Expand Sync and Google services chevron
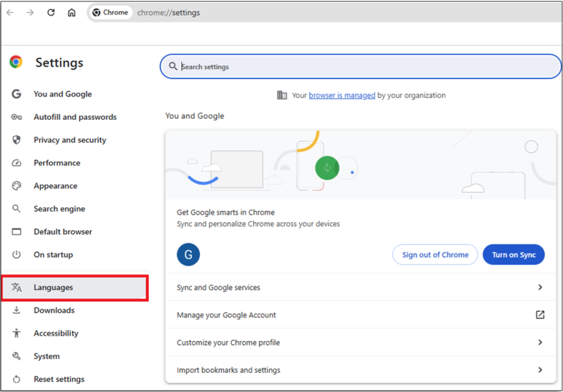This screenshot has width=563, height=392. 540,287
